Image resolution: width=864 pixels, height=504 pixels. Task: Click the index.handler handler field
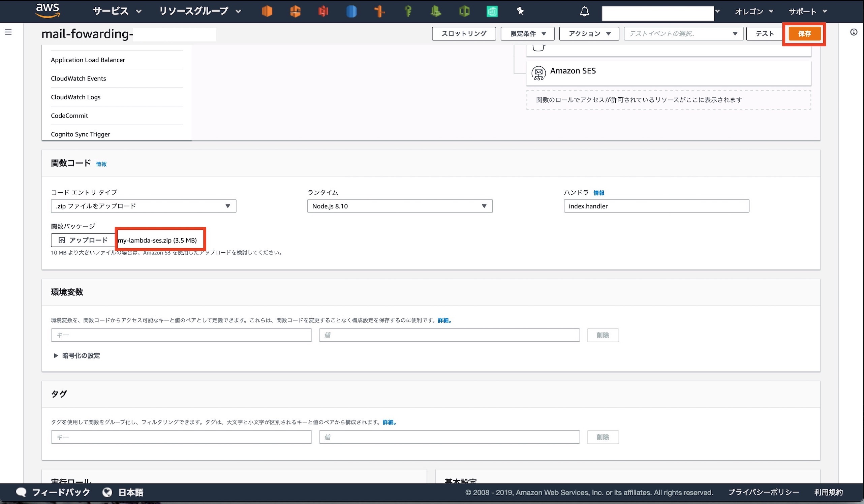656,206
